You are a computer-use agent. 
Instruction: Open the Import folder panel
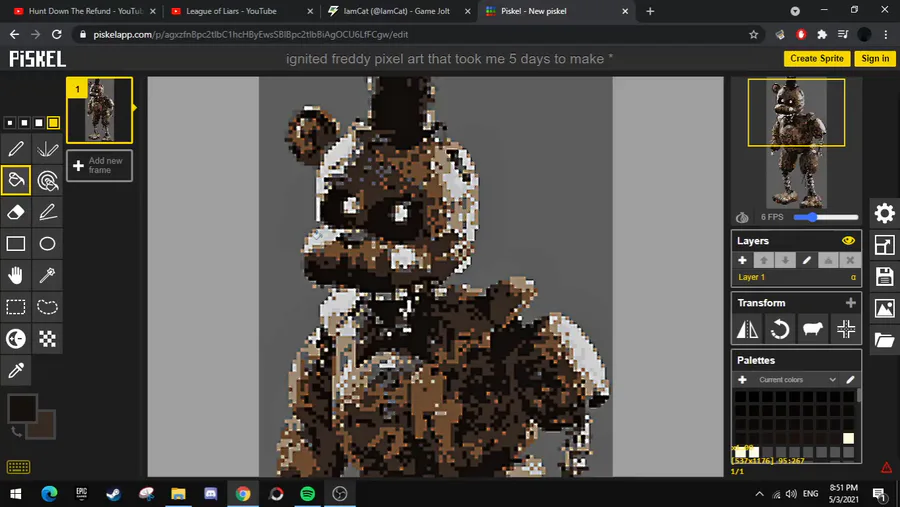click(x=885, y=339)
